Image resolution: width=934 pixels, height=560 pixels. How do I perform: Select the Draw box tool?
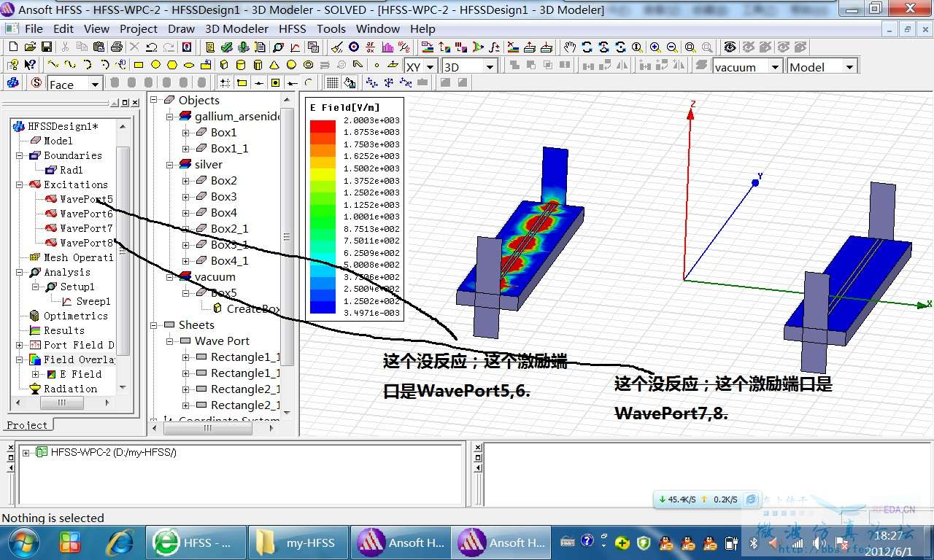point(223,65)
